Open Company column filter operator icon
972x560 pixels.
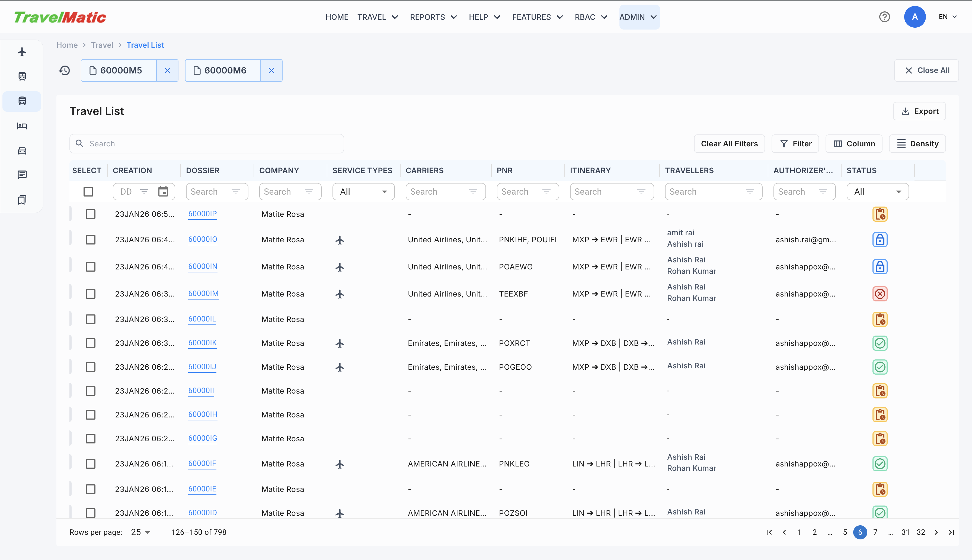tap(309, 192)
